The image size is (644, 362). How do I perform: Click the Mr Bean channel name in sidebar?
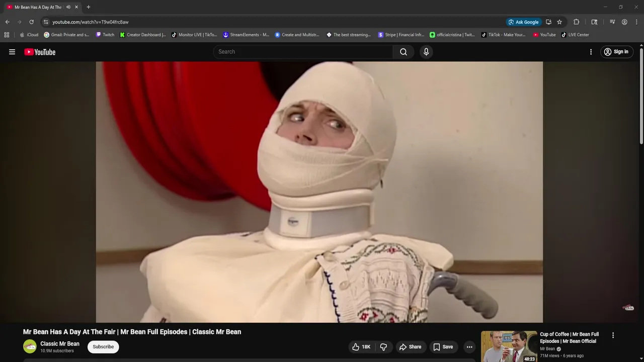(547, 349)
